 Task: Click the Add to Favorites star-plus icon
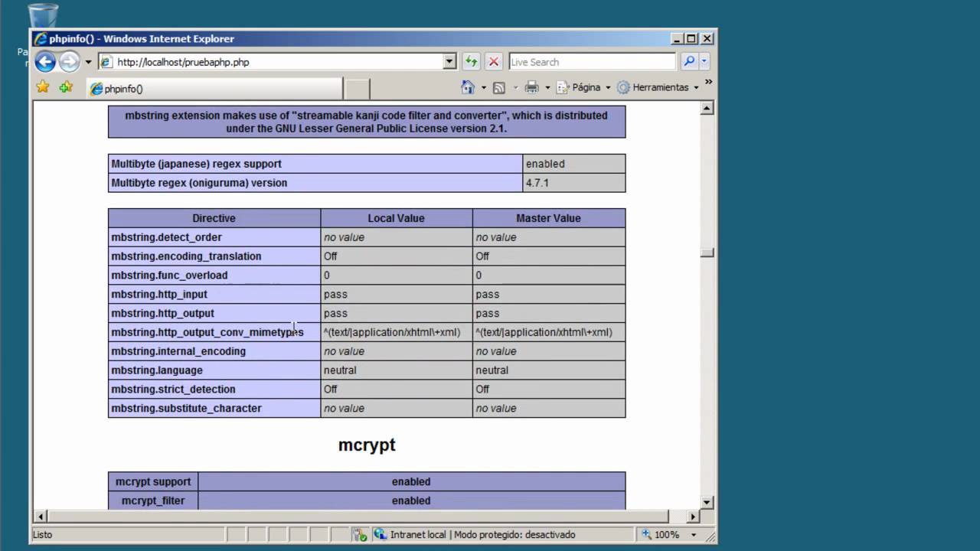pyautogui.click(x=67, y=87)
